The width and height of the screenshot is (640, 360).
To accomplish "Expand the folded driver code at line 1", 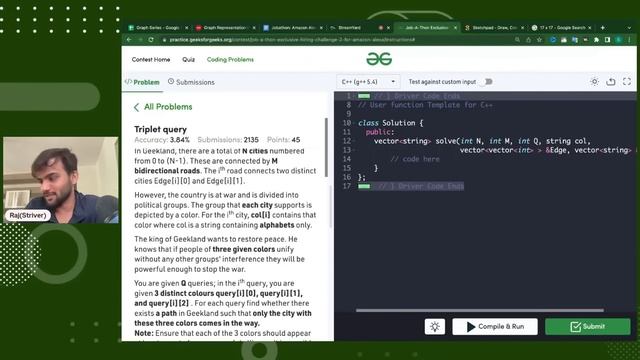I will (364, 96).
